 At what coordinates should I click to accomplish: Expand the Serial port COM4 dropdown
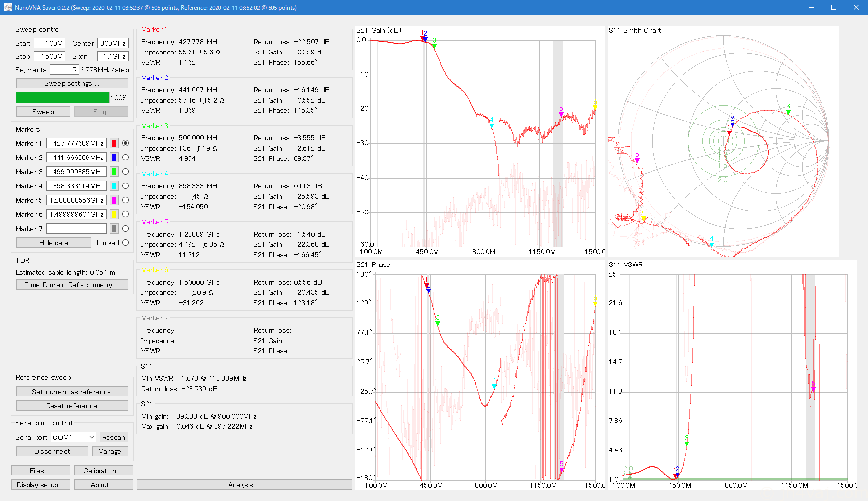coord(73,437)
